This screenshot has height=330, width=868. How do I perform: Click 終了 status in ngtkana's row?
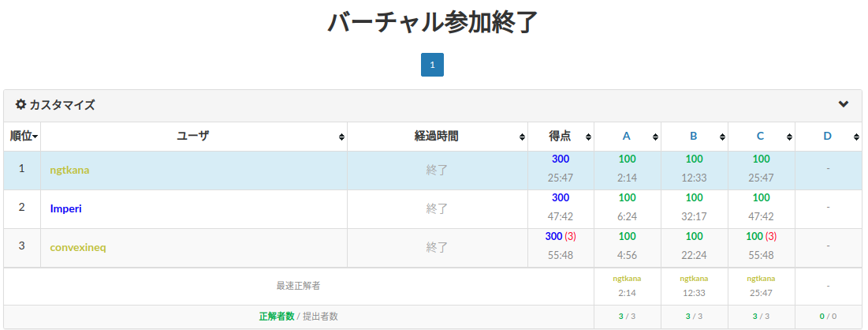pyautogui.click(x=436, y=171)
